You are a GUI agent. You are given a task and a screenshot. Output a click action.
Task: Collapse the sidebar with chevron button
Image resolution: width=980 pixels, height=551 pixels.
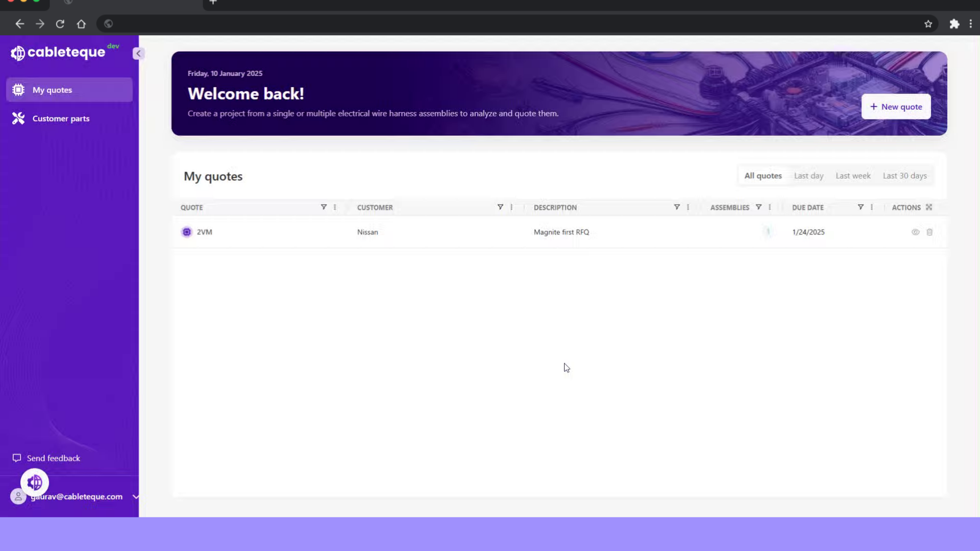[138, 54]
